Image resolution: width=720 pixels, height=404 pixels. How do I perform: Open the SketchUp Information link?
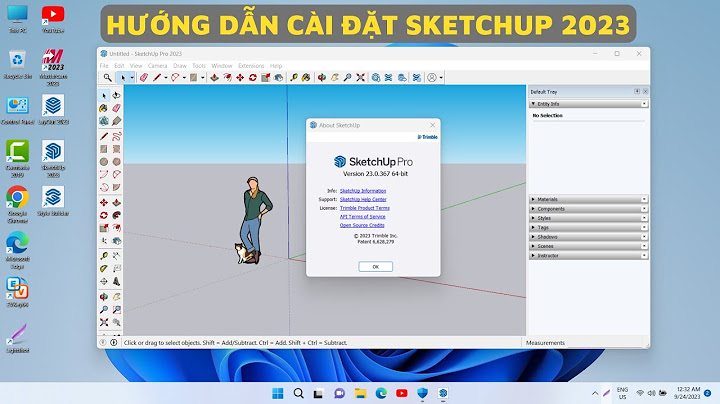[363, 191]
